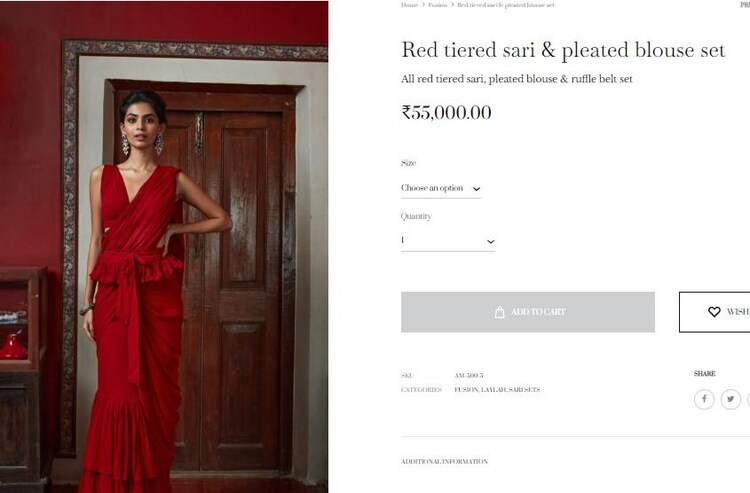750x493 pixels.
Task: Click the red sari product photo
Action: click(164, 247)
